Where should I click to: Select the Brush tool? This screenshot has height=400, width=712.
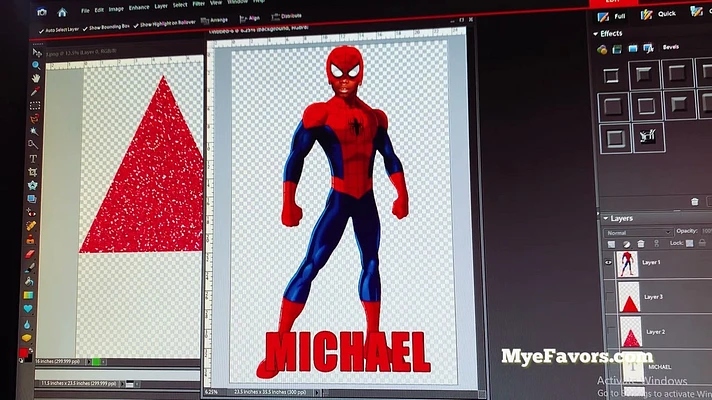coord(30,268)
